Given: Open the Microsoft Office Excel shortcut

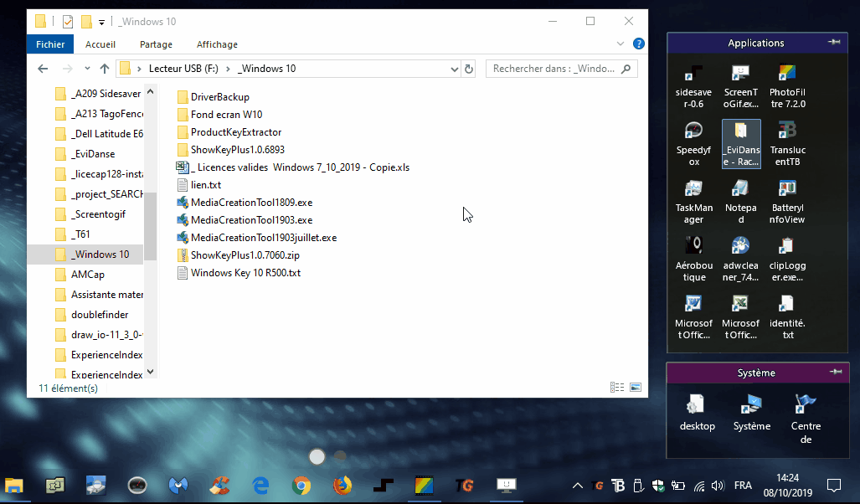Looking at the screenshot, I should tap(740, 317).
